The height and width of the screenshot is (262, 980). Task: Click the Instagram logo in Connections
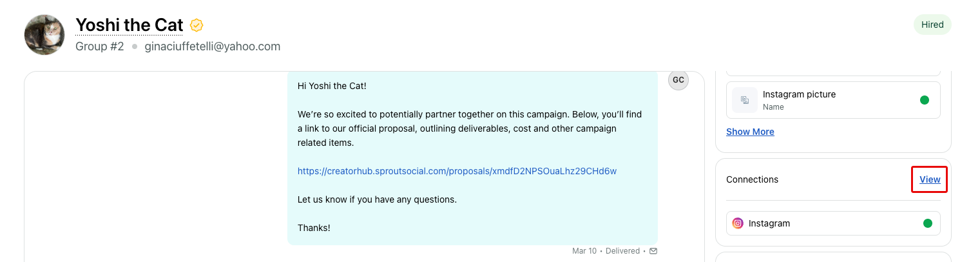(x=738, y=223)
